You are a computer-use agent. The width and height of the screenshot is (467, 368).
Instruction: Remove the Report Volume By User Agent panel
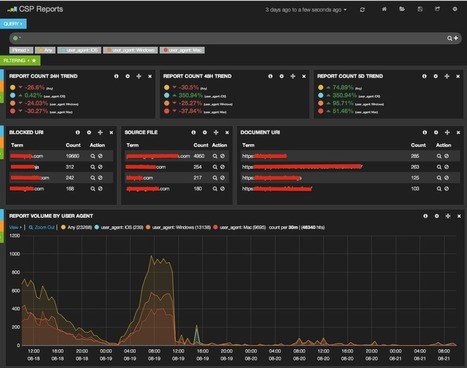pos(459,216)
